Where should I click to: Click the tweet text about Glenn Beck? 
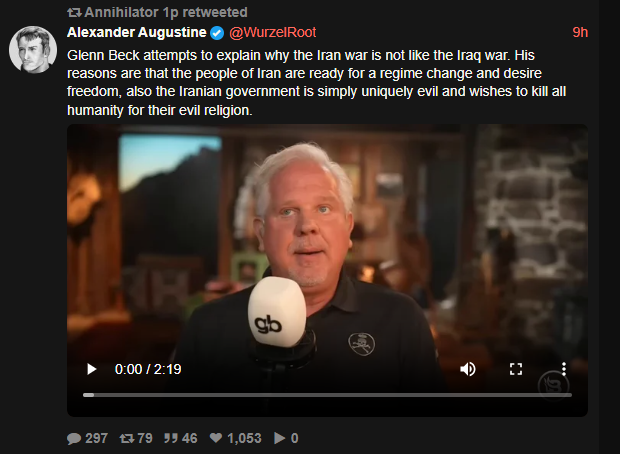click(316, 82)
